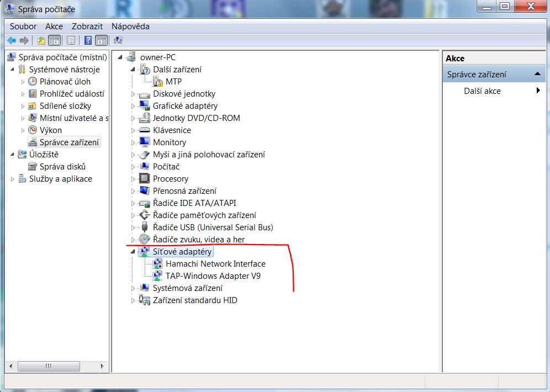
Task: Open the Soubor menu
Action: point(23,27)
